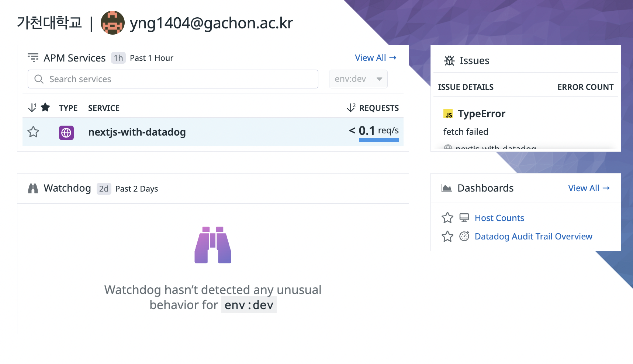This screenshot has width=633, height=364.
Task: Open the nextjs-with-datadog service
Action: [x=137, y=132]
